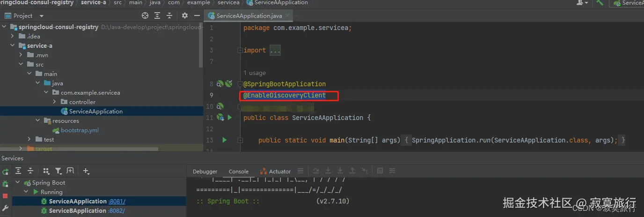This screenshot has width=644, height=217.
Task: Select ServiceAApplication in project tree
Action: point(95,111)
